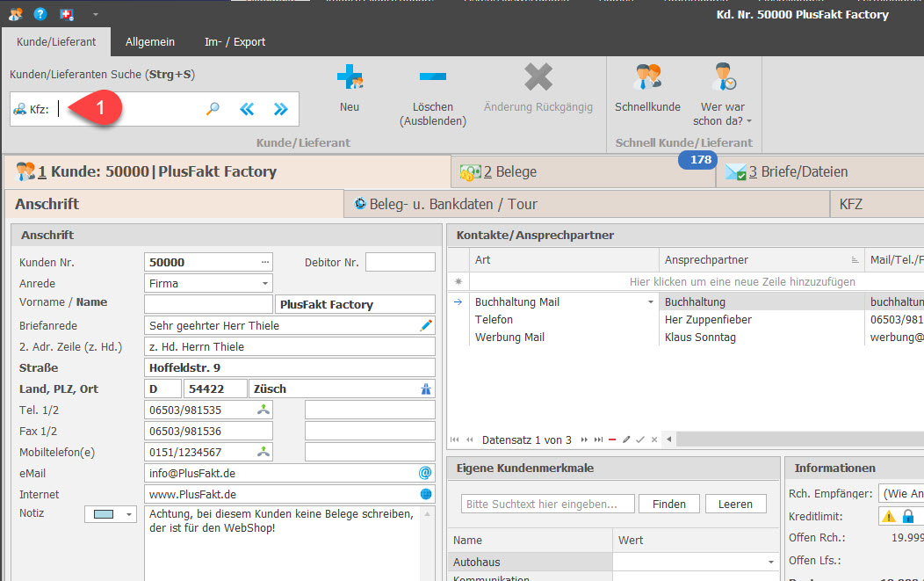Switch to the Im- / Export ribbon tab
924x581 pixels.
click(235, 42)
